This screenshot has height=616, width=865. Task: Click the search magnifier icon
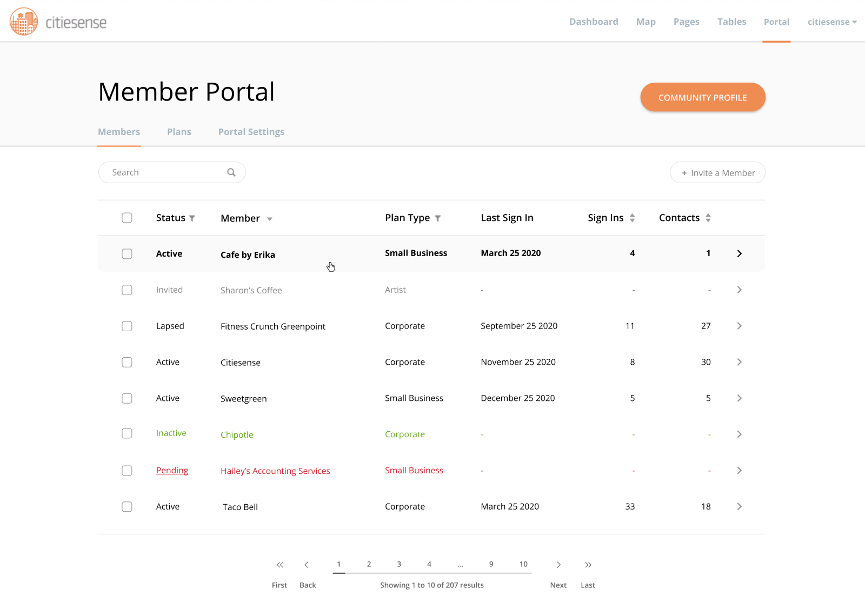tap(231, 172)
